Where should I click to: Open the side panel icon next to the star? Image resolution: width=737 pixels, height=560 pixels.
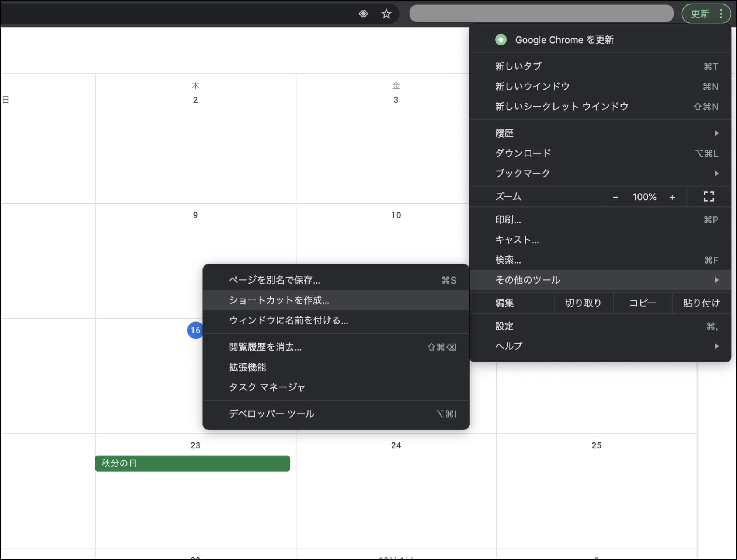tap(364, 14)
